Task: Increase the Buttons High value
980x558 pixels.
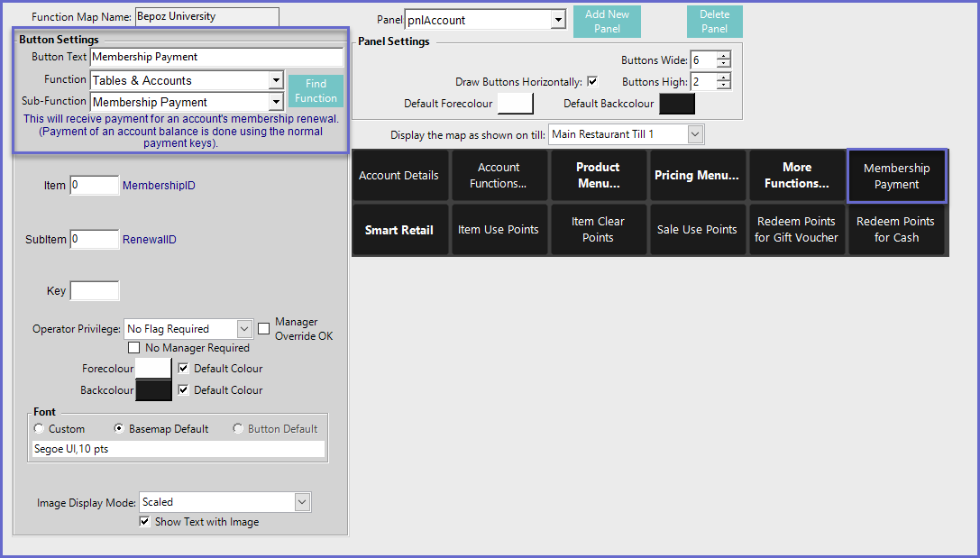Action: [724, 78]
